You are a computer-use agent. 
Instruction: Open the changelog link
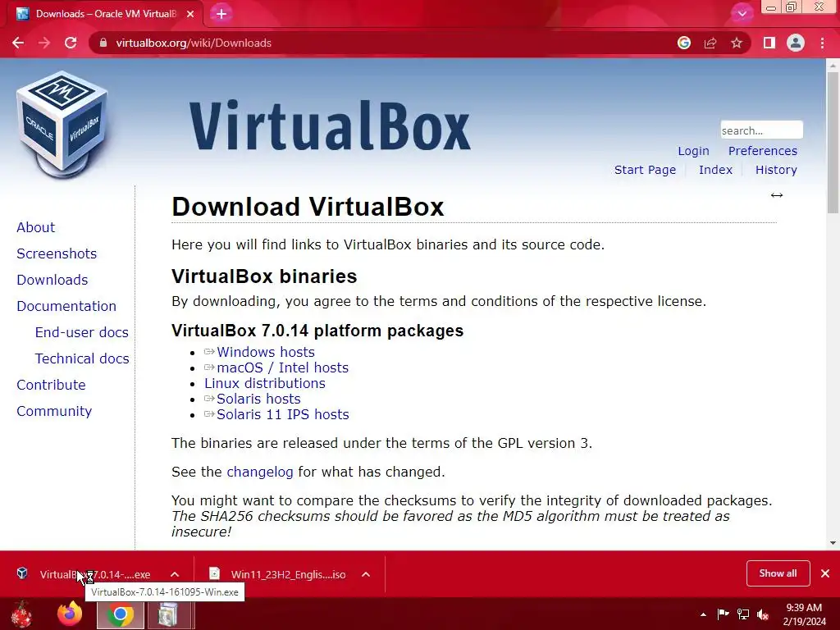(x=260, y=472)
